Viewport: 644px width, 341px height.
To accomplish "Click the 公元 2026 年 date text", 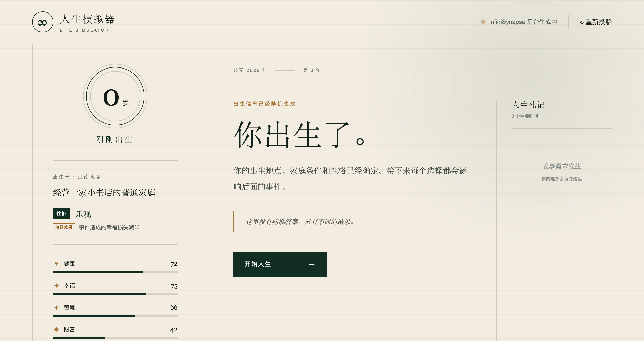I will point(250,70).
